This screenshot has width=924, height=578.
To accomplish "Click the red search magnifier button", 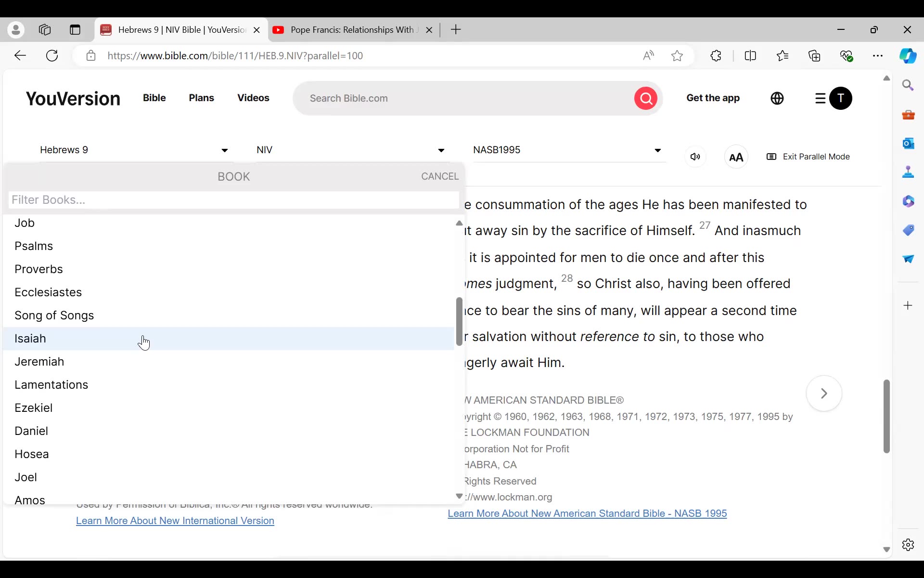I will click(646, 98).
